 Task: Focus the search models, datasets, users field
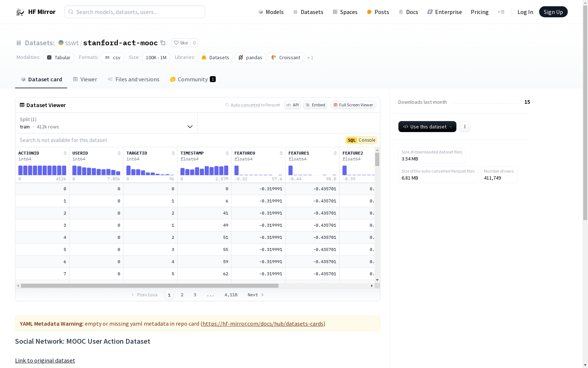[135, 12]
